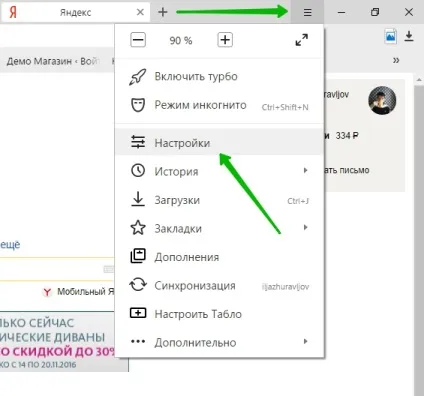Click the sync arrows icon
Image resolution: width=424 pixels, height=396 pixels.
point(138,285)
